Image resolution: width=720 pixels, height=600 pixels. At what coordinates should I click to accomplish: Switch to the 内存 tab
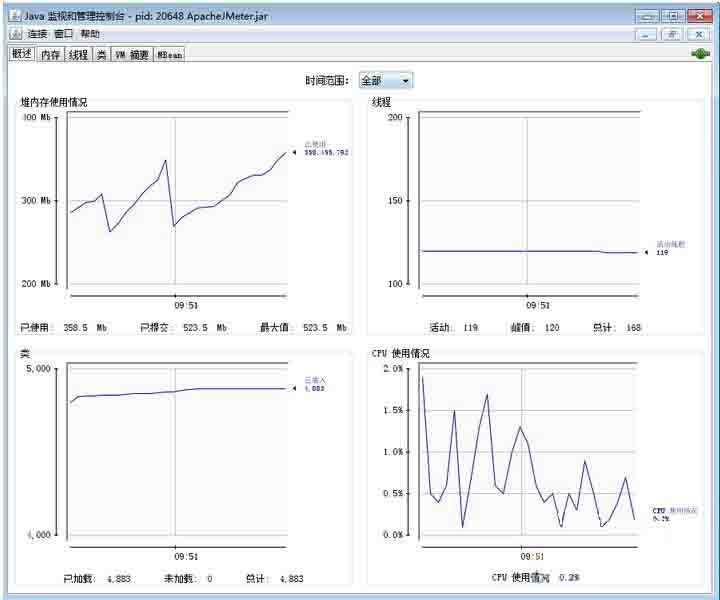coord(50,55)
